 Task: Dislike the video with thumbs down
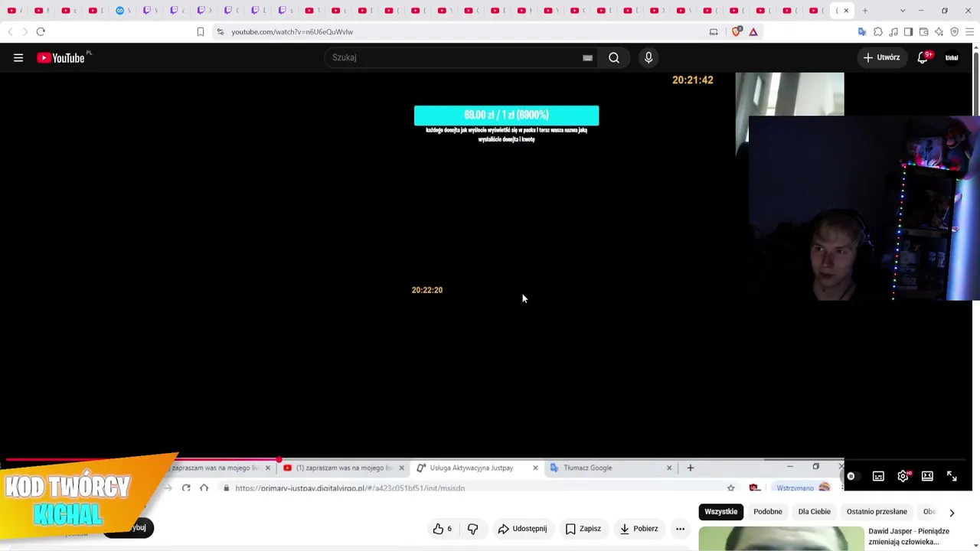[472, 529]
